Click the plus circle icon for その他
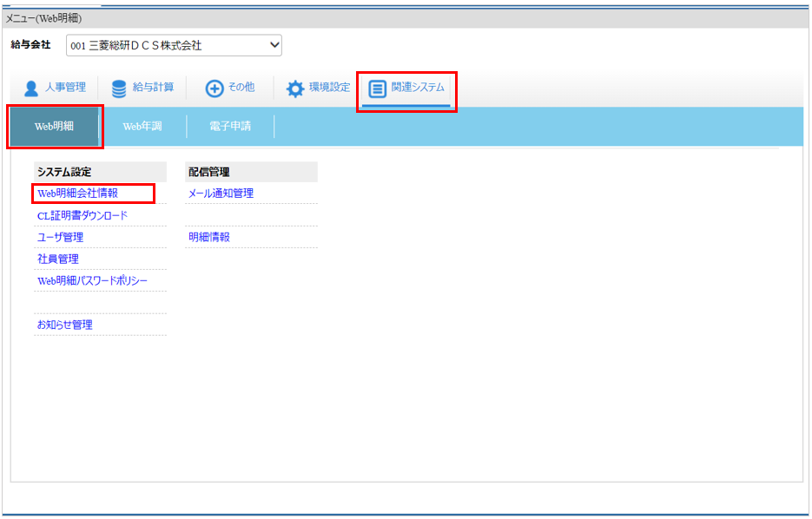Viewport: 812px width, 519px height. [215, 89]
